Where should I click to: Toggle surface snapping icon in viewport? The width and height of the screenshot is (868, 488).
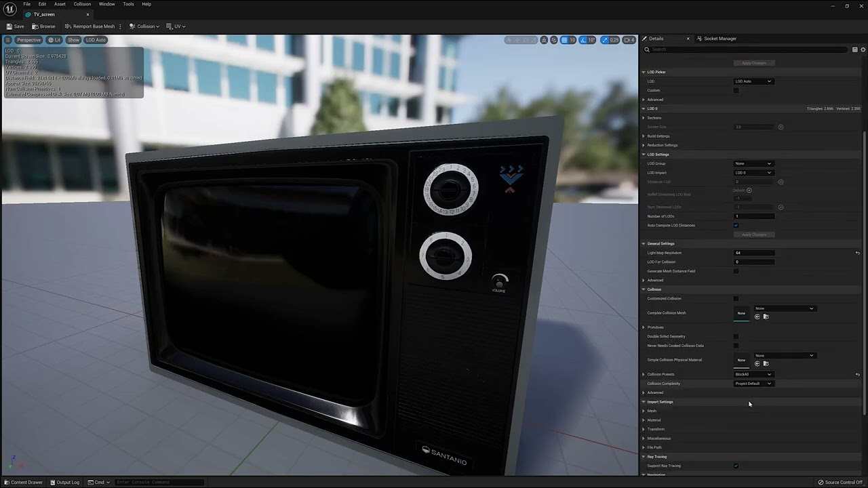pyautogui.click(x=553, y=40)
